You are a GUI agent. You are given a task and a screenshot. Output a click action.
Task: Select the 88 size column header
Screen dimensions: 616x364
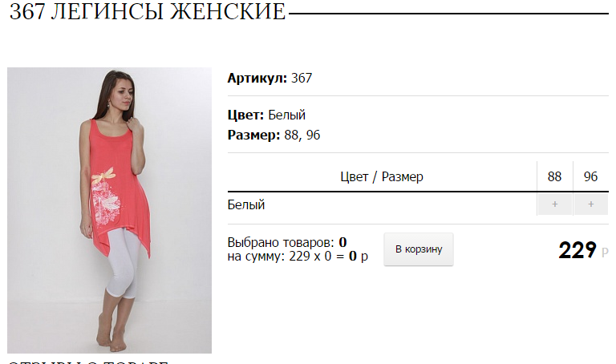(554, 176)
